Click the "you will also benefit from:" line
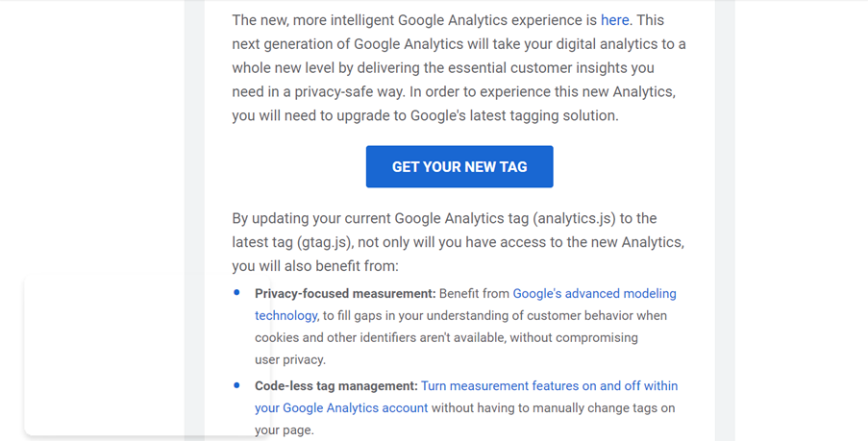This screenshot has width=868, height=441. [x=315, y=266]
